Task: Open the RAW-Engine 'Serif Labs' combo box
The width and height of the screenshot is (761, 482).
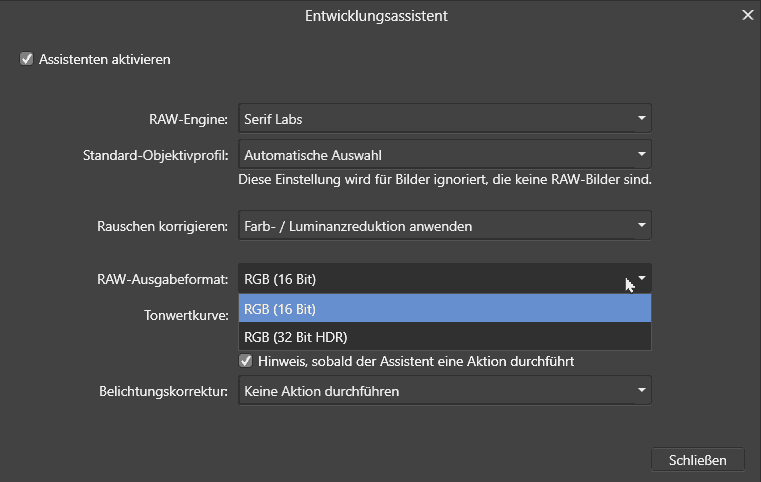Action: [430, 119]
